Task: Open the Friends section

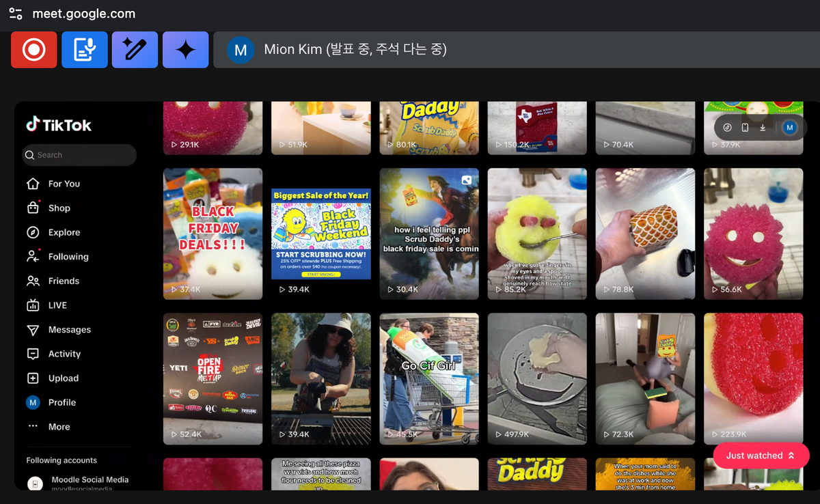Action: pos(63,281)
